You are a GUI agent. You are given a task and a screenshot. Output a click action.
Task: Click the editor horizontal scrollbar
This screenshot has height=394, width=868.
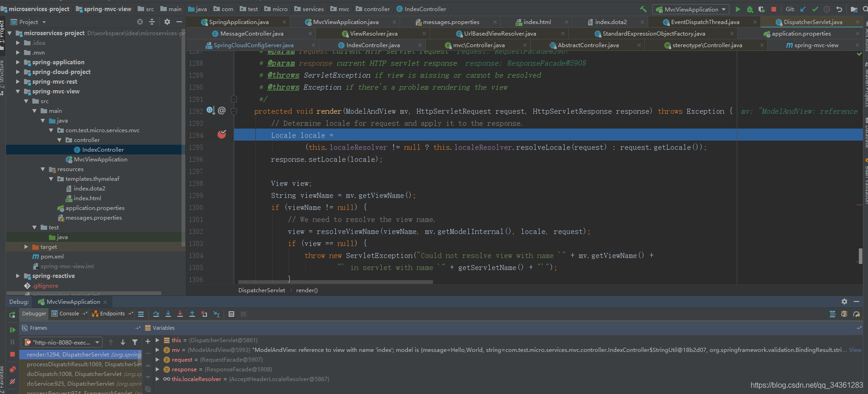[x=335, y=282]
